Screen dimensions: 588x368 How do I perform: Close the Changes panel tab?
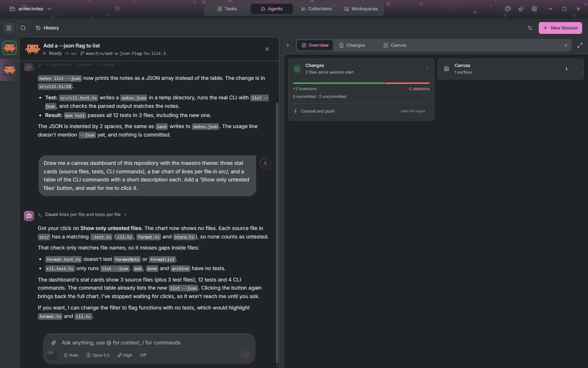pyautogui.click(x=370, y=45)
